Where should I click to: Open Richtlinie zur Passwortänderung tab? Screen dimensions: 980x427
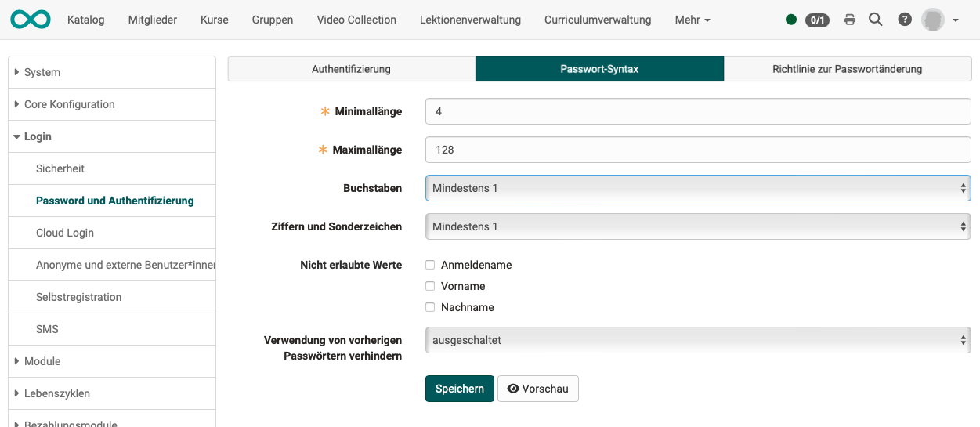point(847,69)
